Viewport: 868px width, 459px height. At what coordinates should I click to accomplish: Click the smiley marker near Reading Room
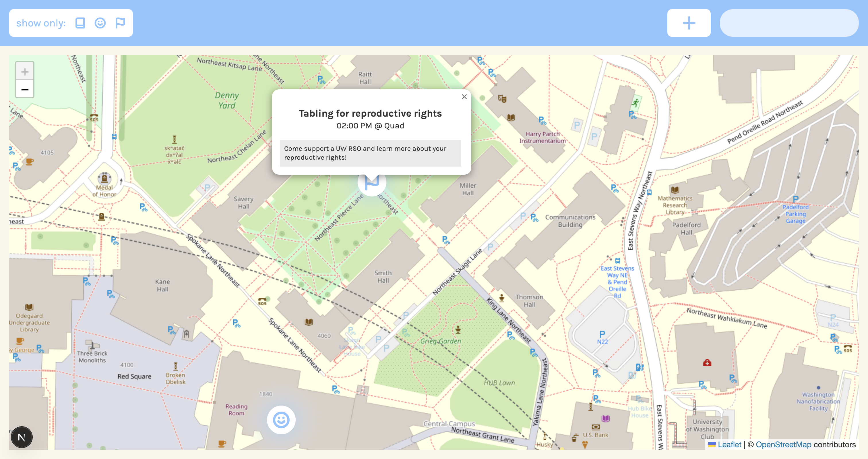[x=281, y=420]
